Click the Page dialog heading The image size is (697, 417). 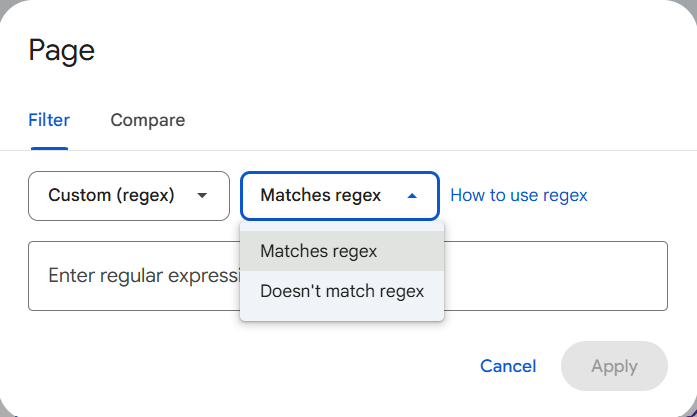61,50
